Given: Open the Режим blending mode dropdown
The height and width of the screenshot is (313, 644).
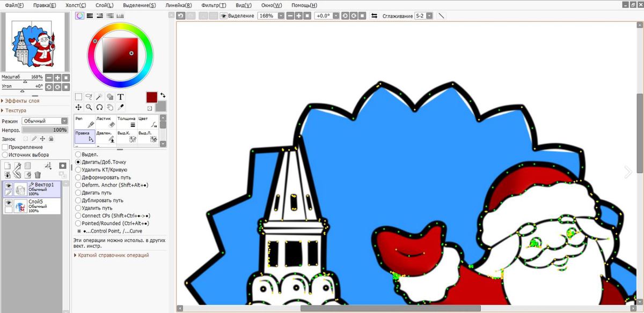Looking at the screenshot, I should (x=45, y=121).
